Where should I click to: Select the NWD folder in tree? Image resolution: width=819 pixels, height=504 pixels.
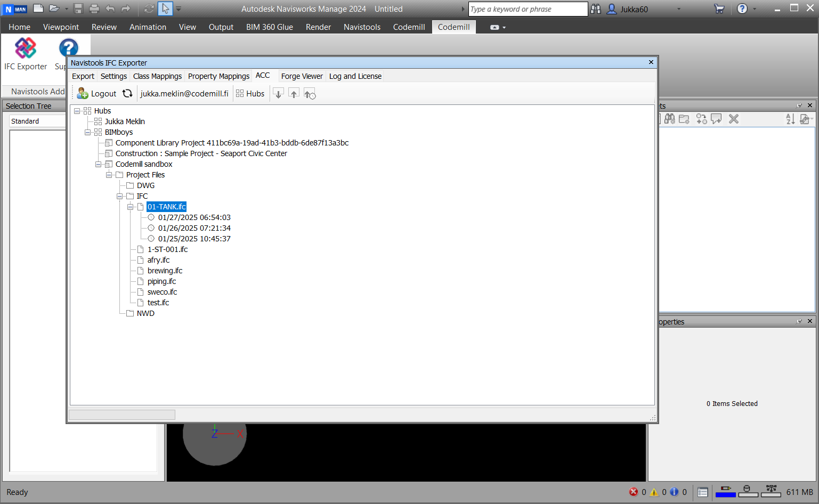coord(145,313)
